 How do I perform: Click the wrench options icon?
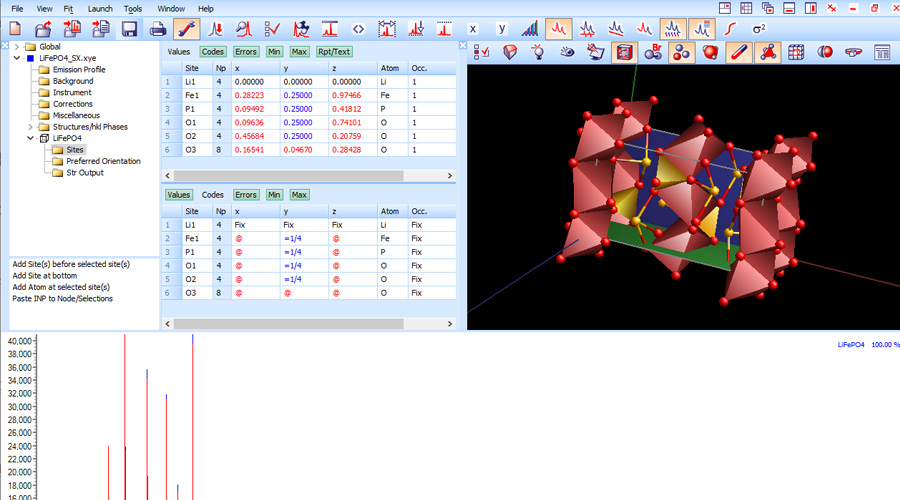click(x=187, y=28)
